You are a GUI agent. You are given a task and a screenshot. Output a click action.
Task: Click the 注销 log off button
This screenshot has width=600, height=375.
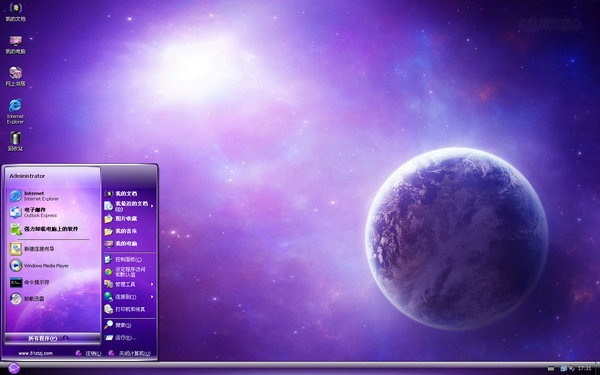pyautogui.click(x=88, y=353)
